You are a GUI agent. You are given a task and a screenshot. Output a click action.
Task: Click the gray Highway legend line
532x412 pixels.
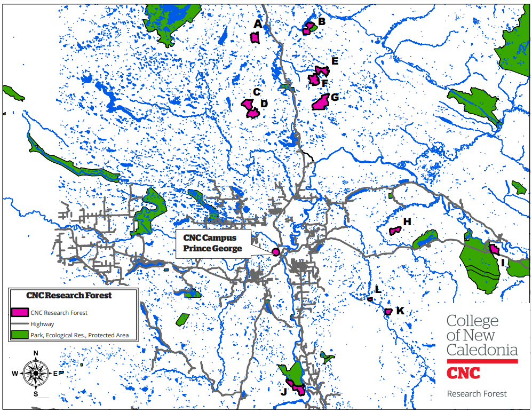(19, 324)
